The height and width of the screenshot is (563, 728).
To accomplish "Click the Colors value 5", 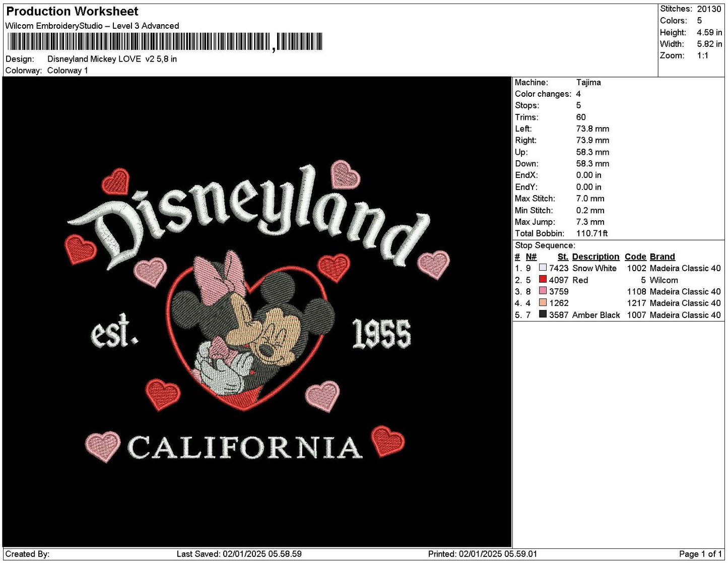I will [x=699, y=21].
